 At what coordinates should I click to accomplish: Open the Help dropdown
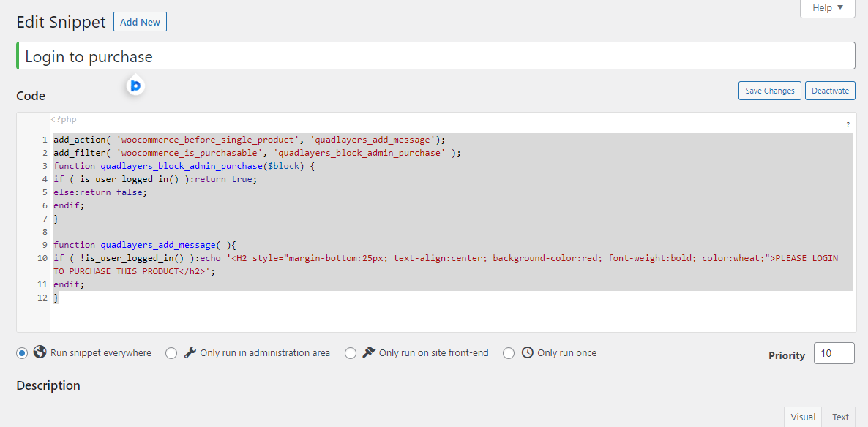pos(828,8)
